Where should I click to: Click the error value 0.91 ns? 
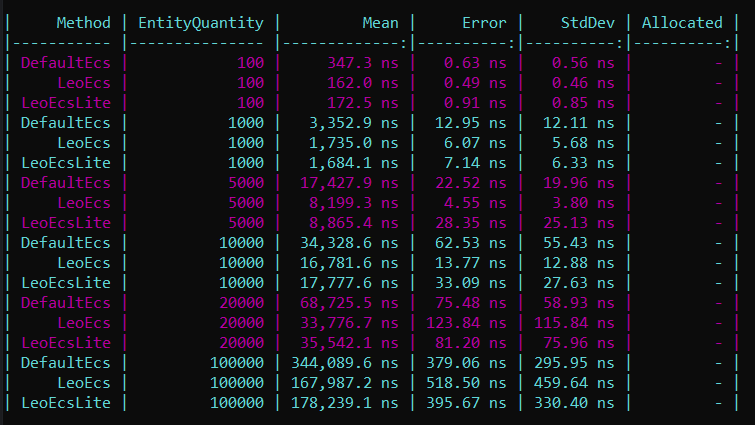point(475,103)
